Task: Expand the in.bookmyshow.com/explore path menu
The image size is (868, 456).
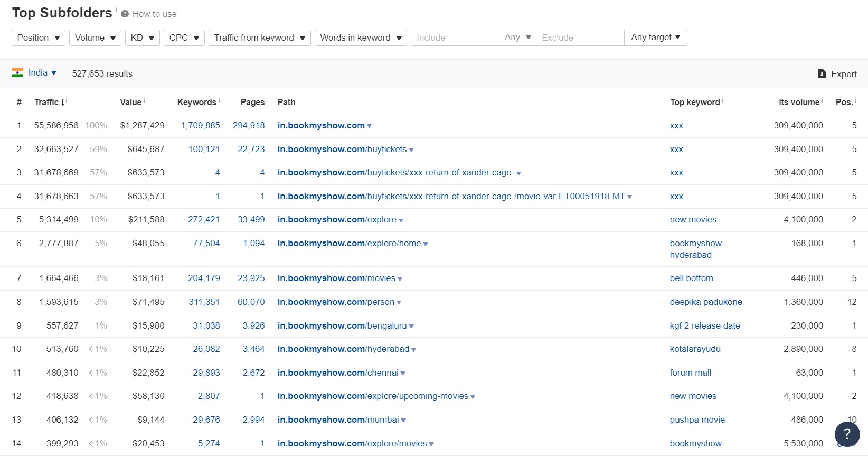Action: coord(401,220)
